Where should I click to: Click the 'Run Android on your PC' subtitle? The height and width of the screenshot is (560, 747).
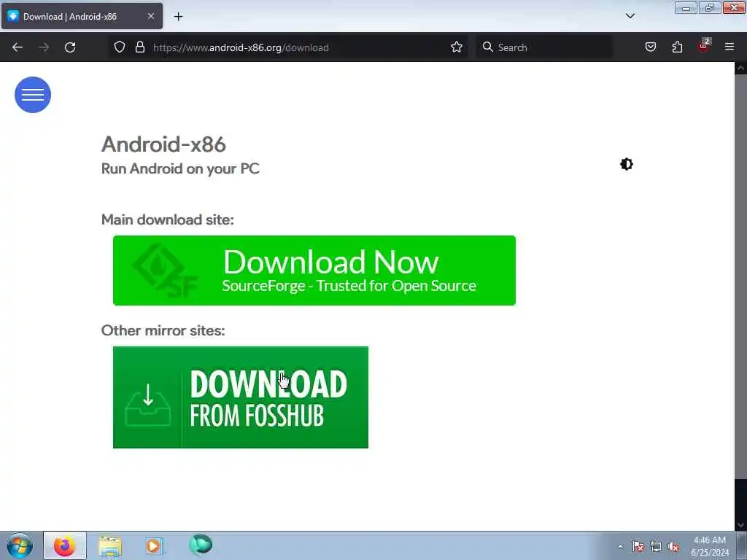180,168
